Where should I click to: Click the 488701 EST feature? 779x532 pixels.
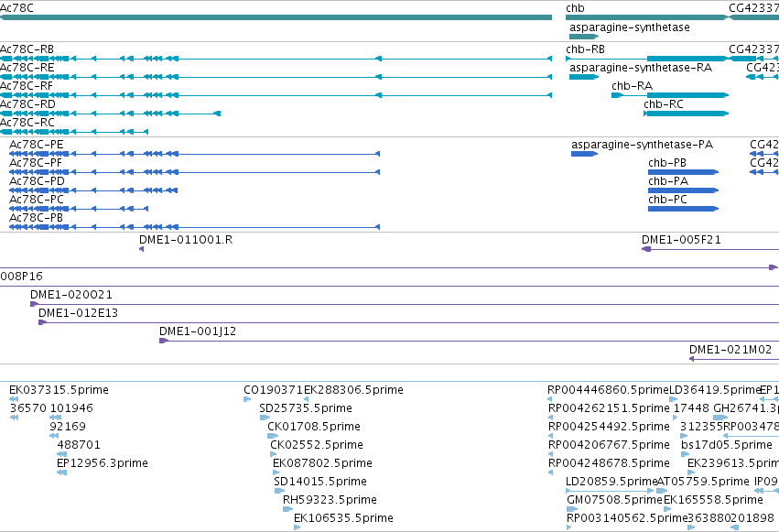pyautogui.click(x=61, y=454)
